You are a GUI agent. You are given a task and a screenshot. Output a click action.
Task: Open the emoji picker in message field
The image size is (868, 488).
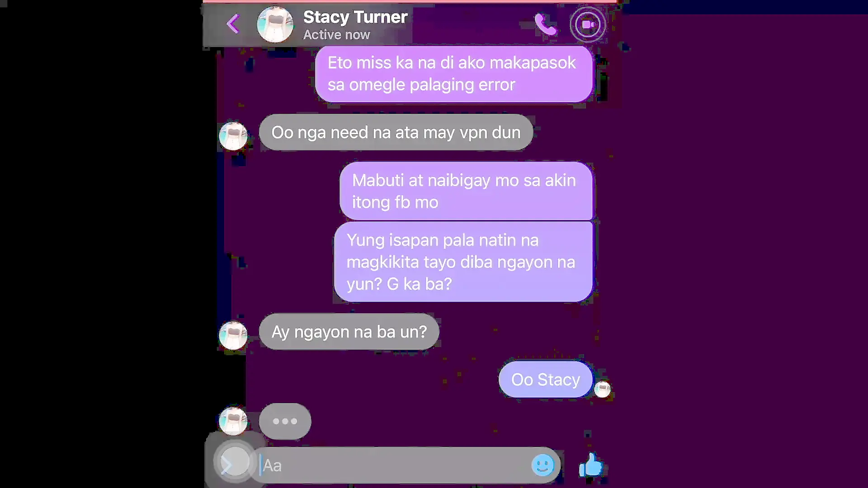coord(542,465)
